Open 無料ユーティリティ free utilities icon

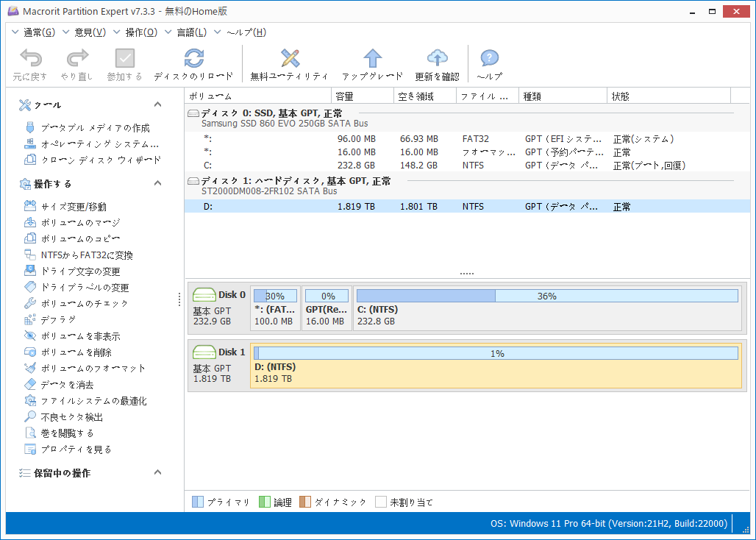(x=289, y=59)
